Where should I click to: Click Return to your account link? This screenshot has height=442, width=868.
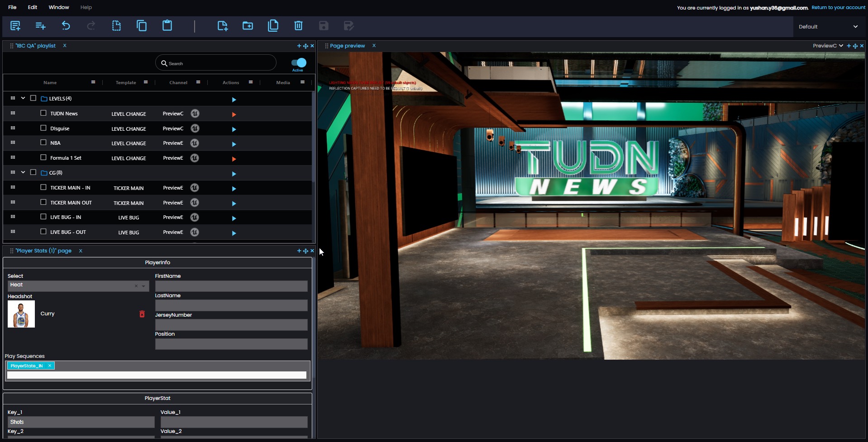(838, 7)
